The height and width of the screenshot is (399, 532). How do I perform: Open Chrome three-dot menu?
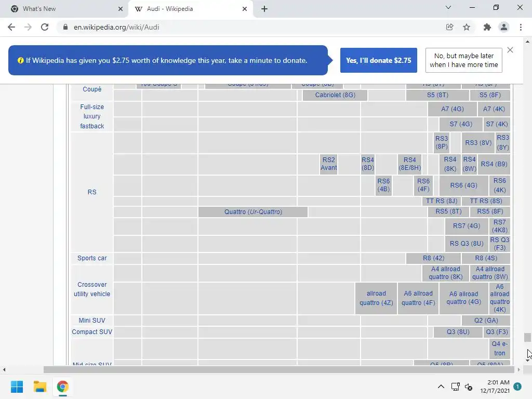[521, 27]
